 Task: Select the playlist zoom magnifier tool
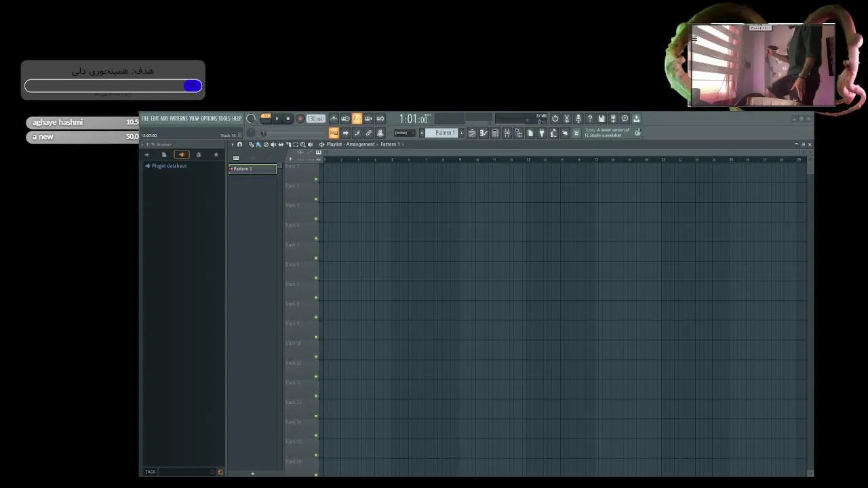pos(303,144)
